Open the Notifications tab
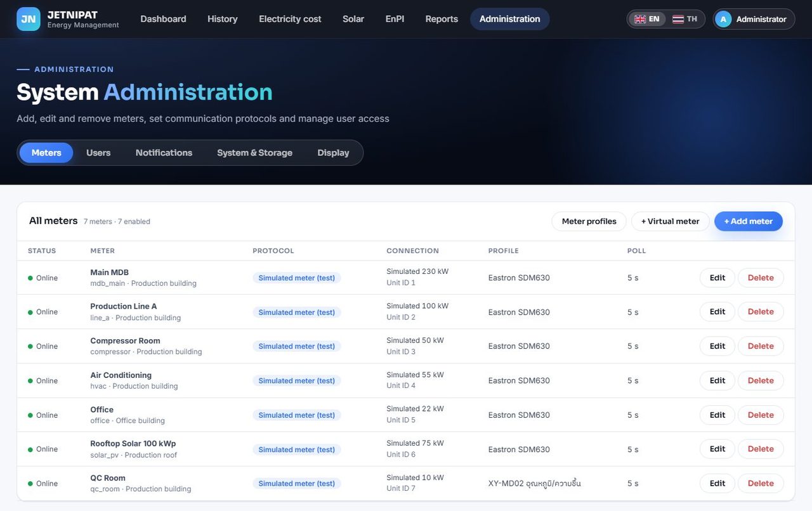The image size is (812, 511). [x=164, y=153]
